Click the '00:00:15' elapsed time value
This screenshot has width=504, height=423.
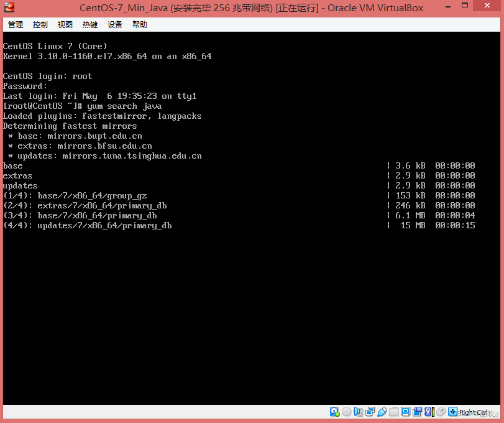tap(455, 225)
